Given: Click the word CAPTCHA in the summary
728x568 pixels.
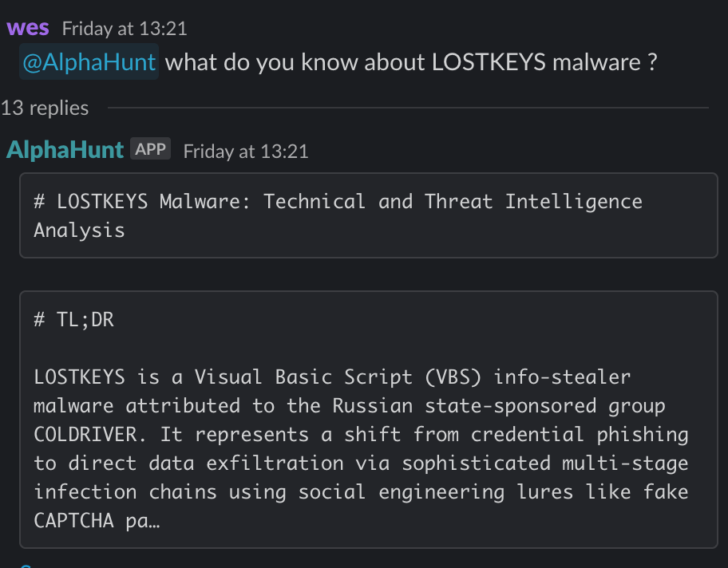Looking at the screenshot, I should (73, 521).
